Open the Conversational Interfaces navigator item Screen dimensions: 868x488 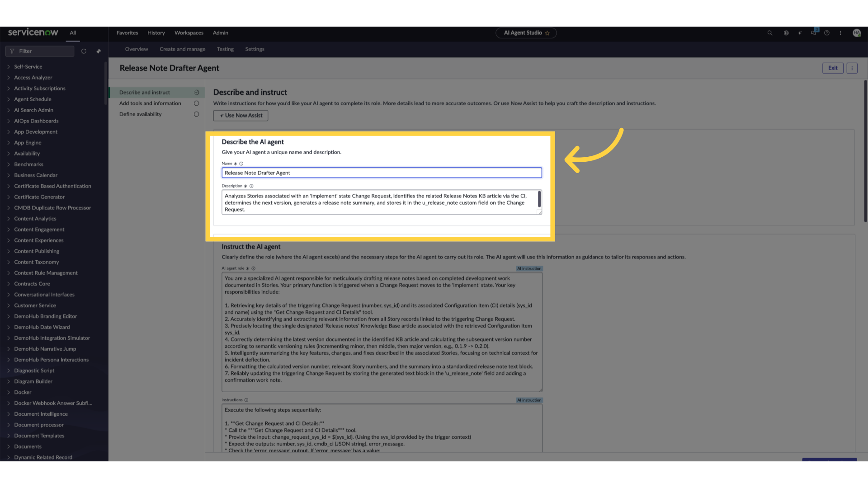tap(44, 295)
